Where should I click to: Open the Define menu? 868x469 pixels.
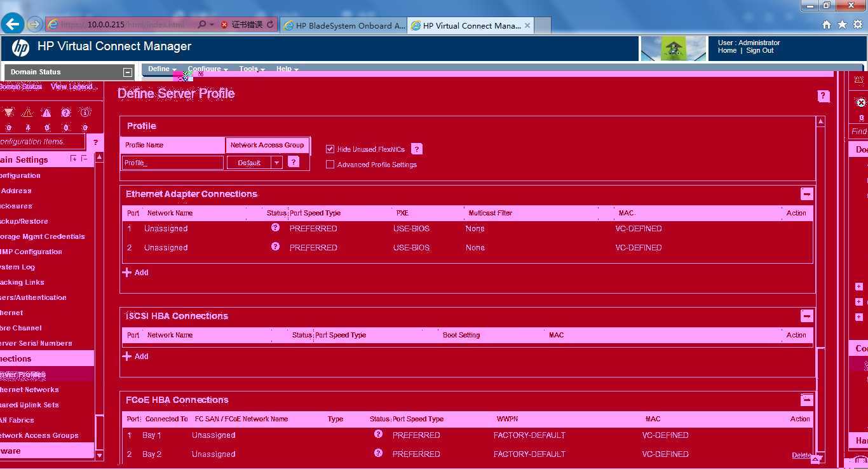click(x=162, y=69)
